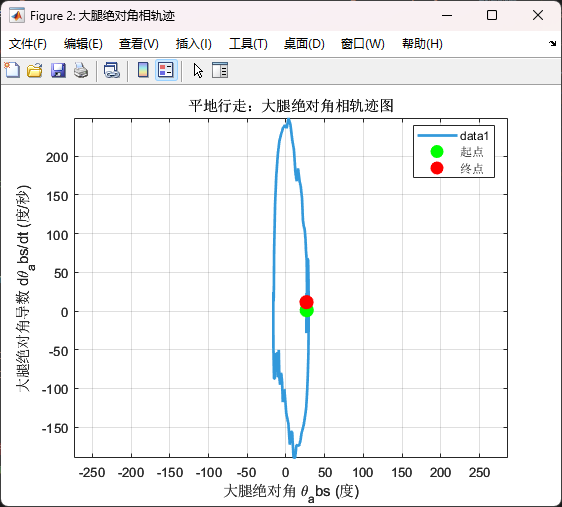The width and height of the screenshot is (562, 507).
Task: Maximize the Figure 2 window
Action: coord(492,15)
